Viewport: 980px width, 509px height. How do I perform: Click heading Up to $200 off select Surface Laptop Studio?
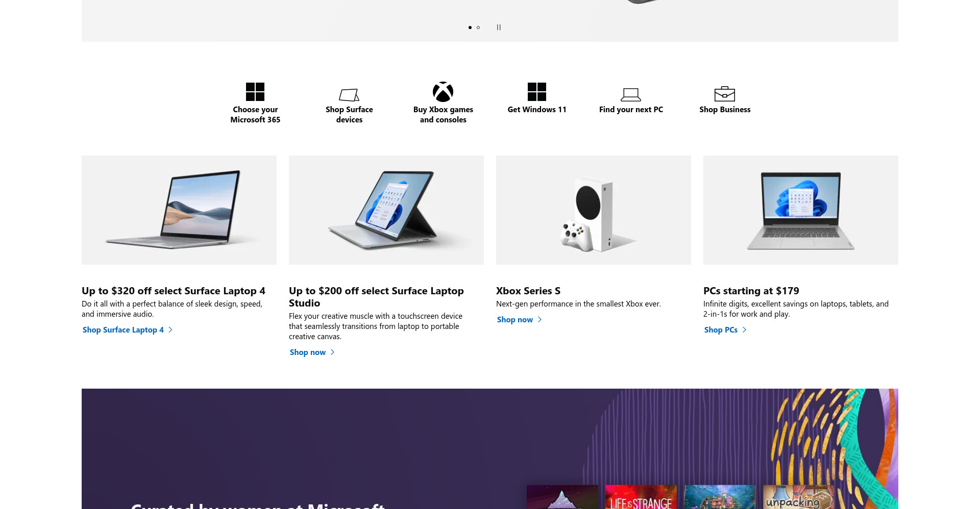point(376,297)
